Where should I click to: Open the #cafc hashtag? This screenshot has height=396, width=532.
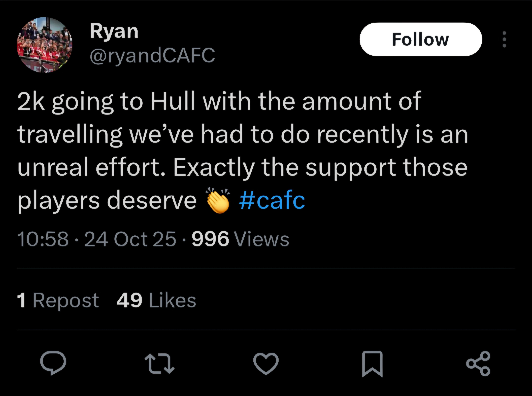272,200
